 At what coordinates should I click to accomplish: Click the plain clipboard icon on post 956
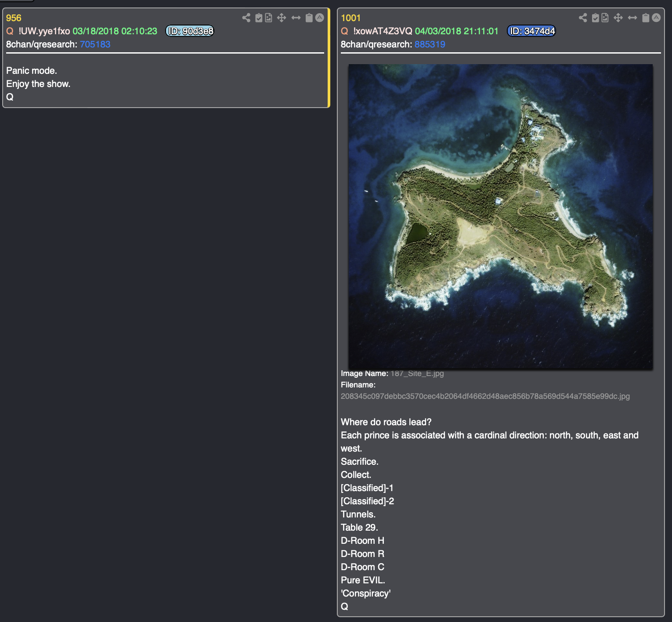coord(309,18)
